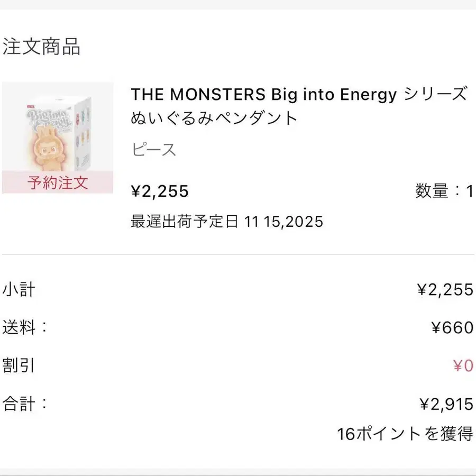Viewport: 476px width, 476px height.
Task: Select the subtotal amount ¥2,255
Action: [445, 289]
